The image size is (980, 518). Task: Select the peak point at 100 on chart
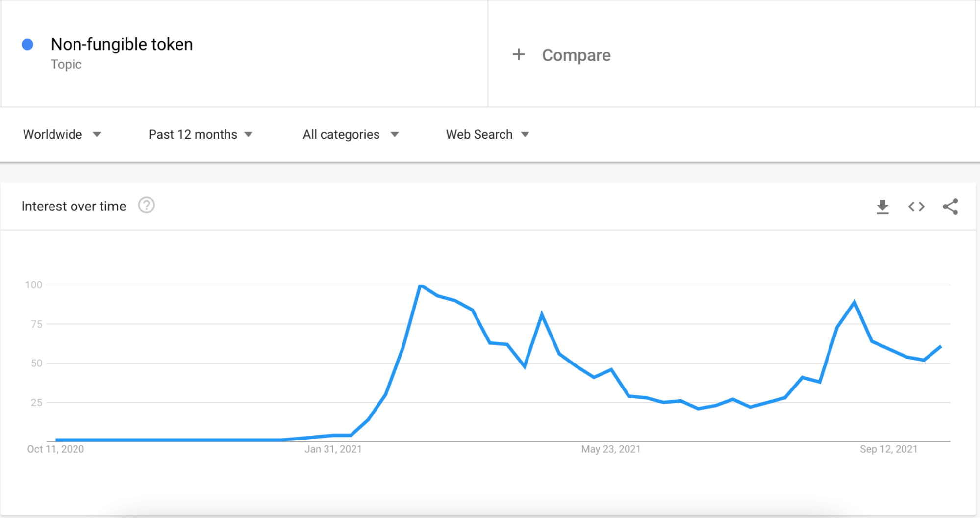click(421, 285)
